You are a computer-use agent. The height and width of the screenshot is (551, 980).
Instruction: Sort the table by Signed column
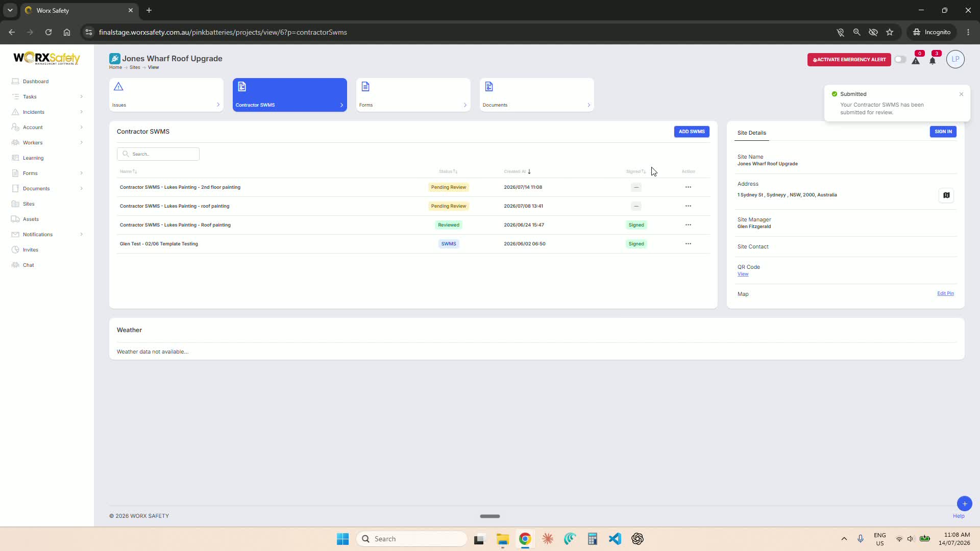click(636, 171)
